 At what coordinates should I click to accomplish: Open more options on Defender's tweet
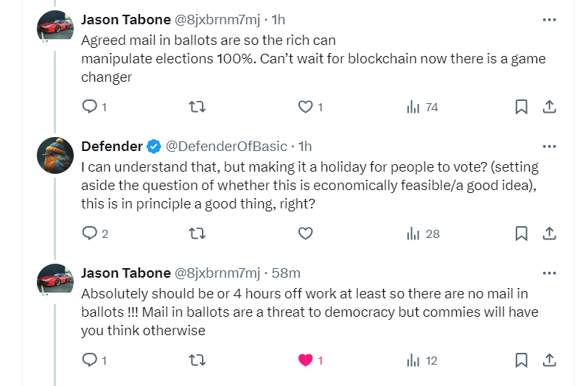(x=550, y=146)
